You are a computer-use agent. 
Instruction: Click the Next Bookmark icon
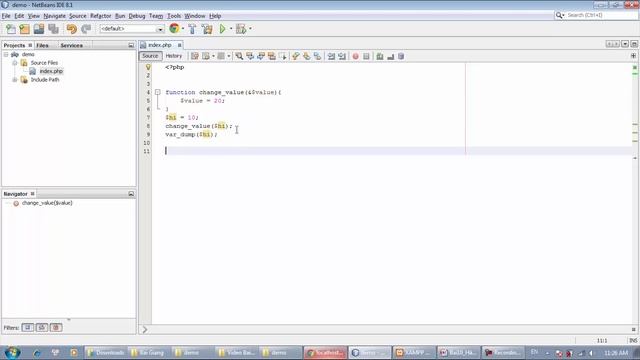[x=307, y=56]
